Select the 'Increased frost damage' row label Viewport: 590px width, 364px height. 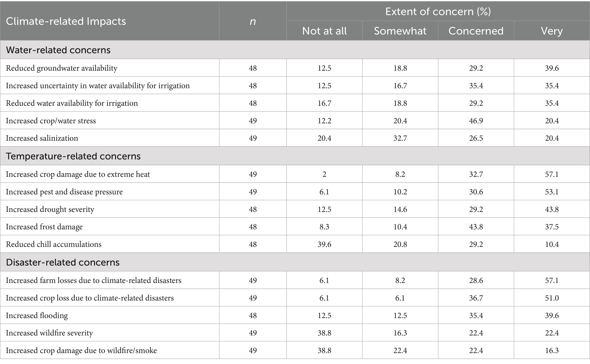(44, 227)
